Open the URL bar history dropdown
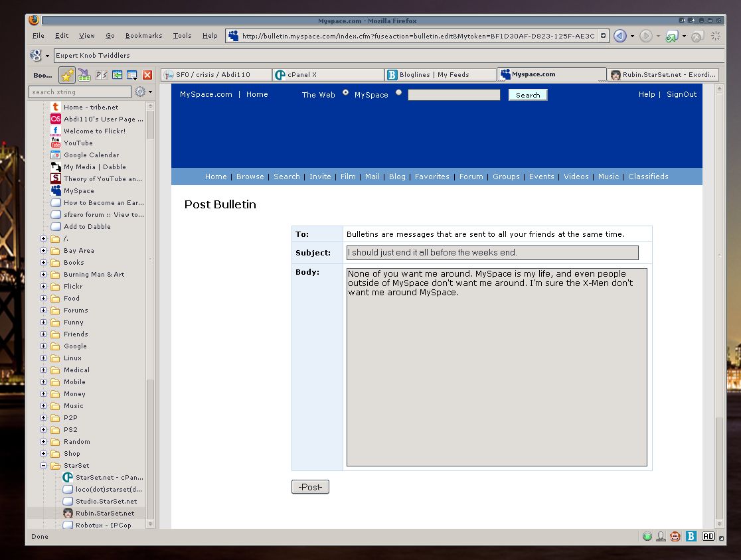 603,36
